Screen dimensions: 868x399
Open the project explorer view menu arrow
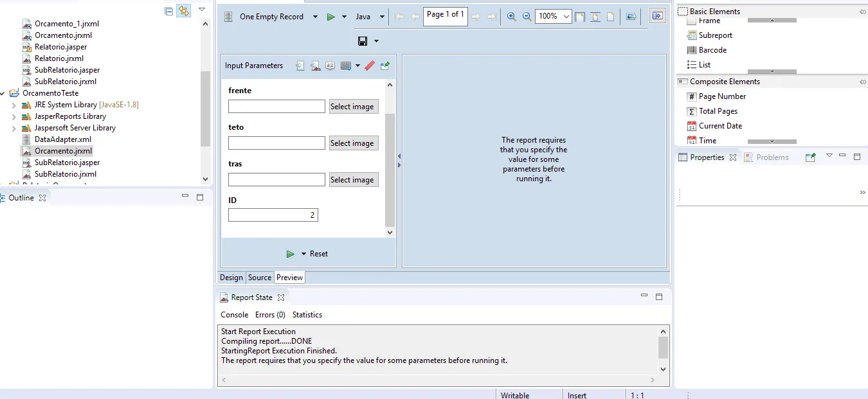point(202,10)
